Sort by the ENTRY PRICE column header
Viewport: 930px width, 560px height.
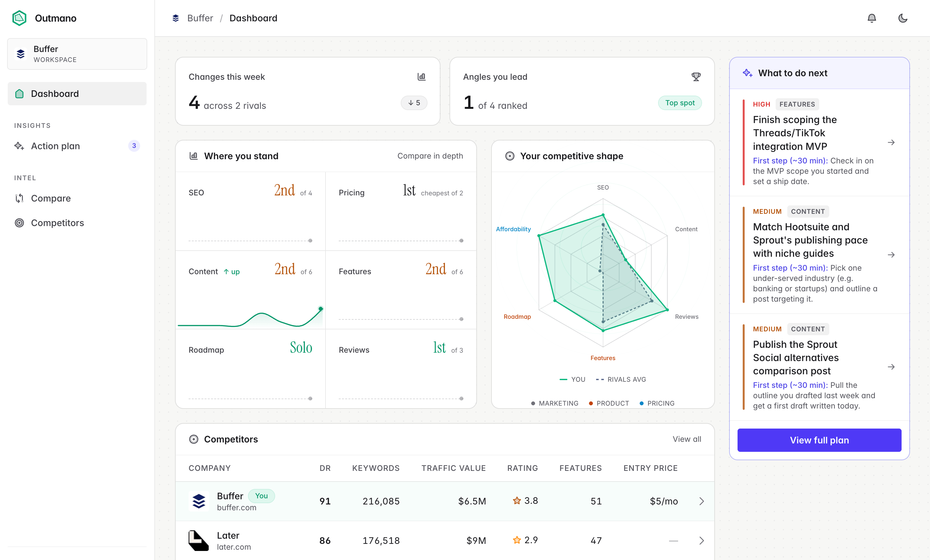(650, 468)
